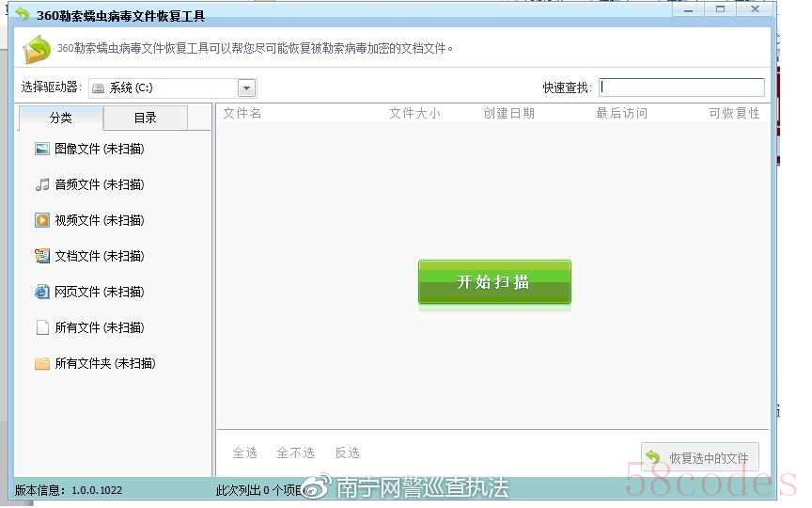Click the 网页文件 browser icon
This screenshot has width=812, height=508.
pos(42,292)
